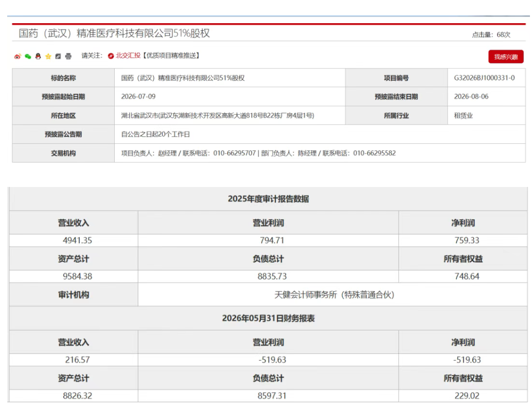
Task: Click the 预披露起始日期 label
Action: tap(63, 97)
